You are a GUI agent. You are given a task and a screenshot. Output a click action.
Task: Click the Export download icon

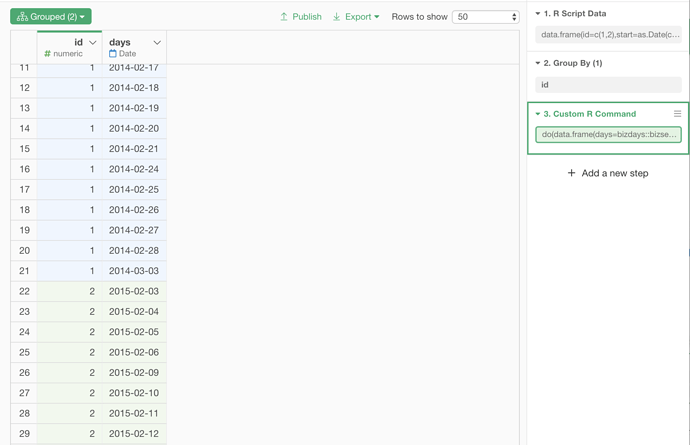point(336,17)
